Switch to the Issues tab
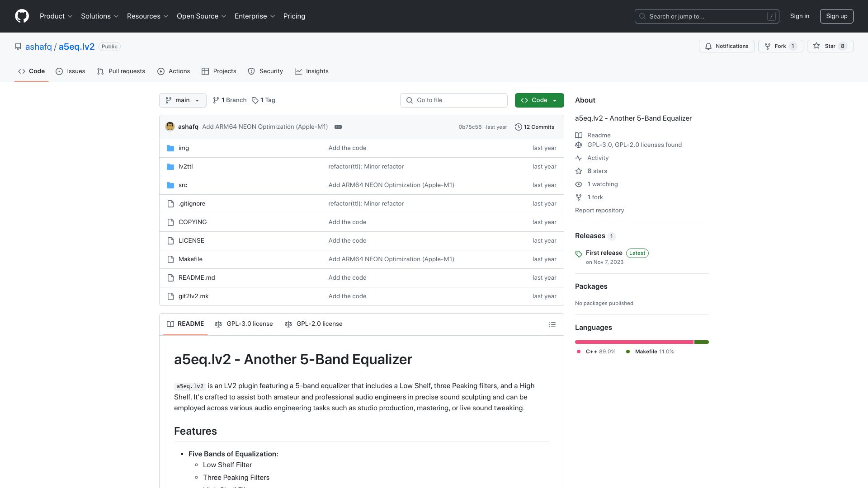Screen dimensions: 868x488 [x=71, y=71]
